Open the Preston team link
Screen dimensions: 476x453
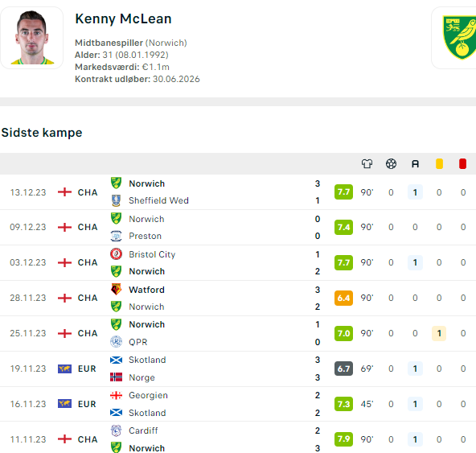click(x=145, y=236)
